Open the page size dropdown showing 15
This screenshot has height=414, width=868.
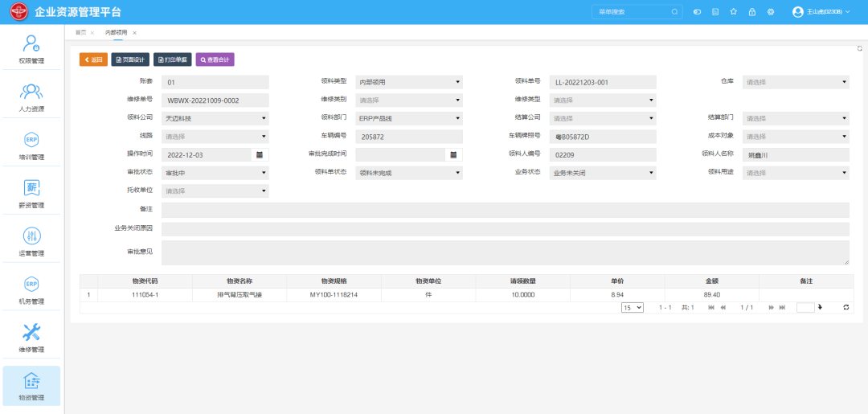(633, 308)
